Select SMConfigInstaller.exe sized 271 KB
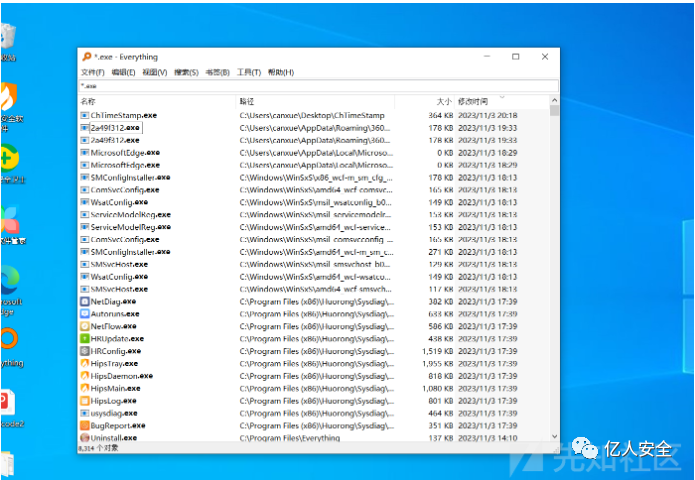The width and height of the screenshot is (695, 480). (130, 252)
